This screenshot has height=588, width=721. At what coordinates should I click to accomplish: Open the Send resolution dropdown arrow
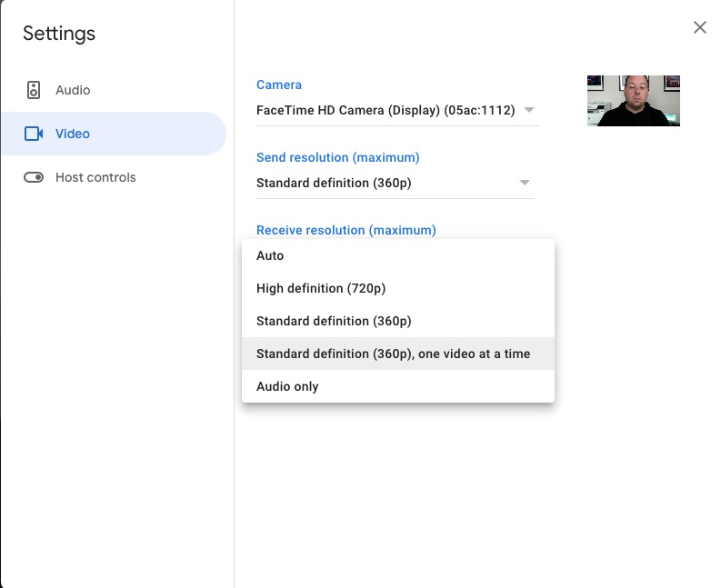click(x=525, y=183)
